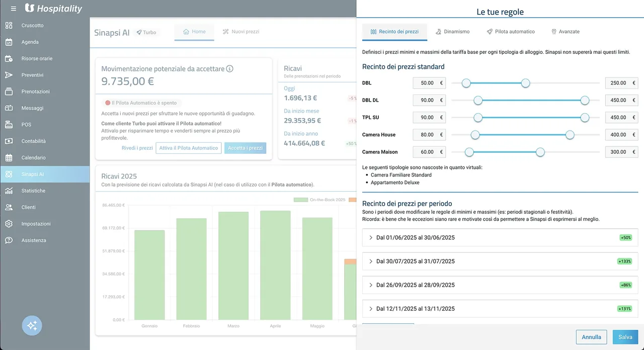Click the Turbo plan badge
The height and width of the screenshot is (350, 644).
tap(146, 32)
